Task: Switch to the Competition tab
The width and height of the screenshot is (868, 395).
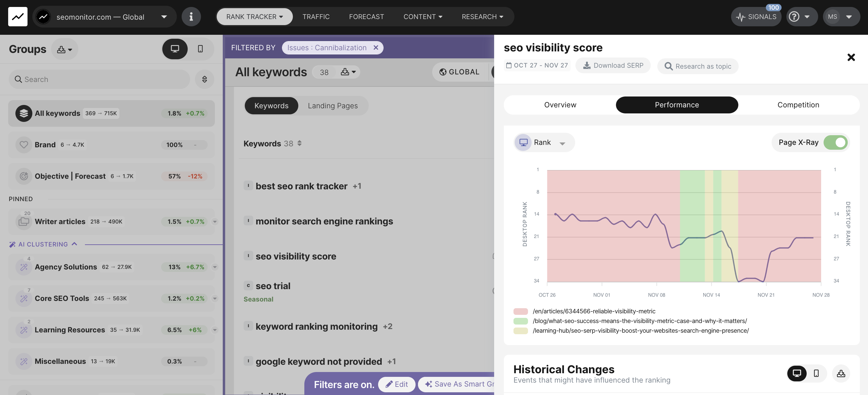Action: pos(798,105)
